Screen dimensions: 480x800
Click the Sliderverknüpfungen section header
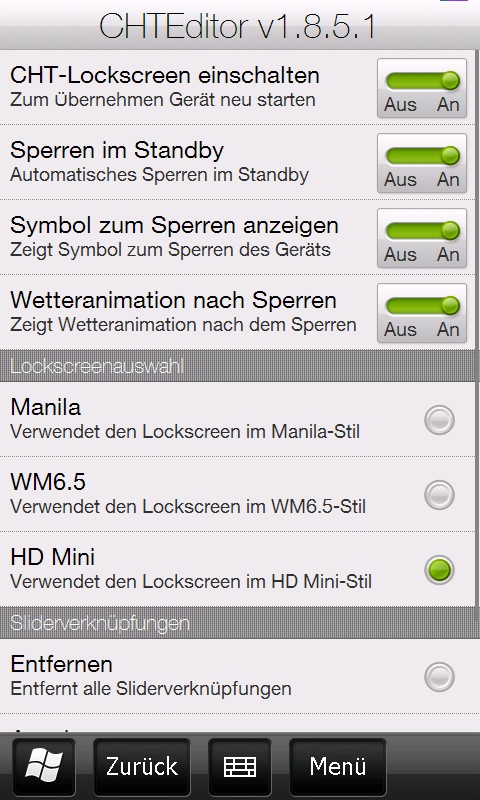click(x=238, y=622)
